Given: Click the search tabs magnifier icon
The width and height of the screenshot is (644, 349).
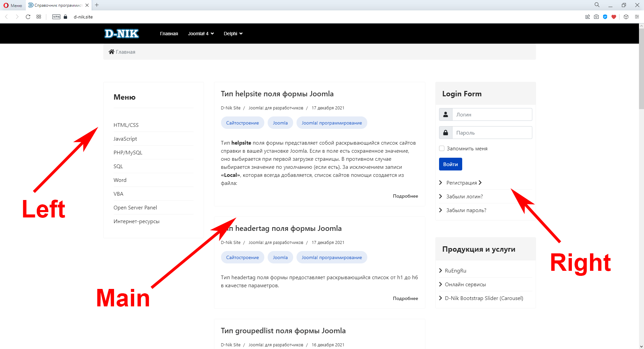Looking at the screenshot, I should pyautogui.click(x=597, y=5).
